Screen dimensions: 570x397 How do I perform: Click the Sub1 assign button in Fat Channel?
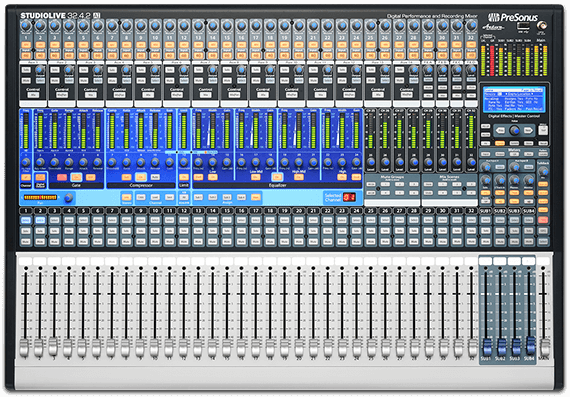(198, 197)
